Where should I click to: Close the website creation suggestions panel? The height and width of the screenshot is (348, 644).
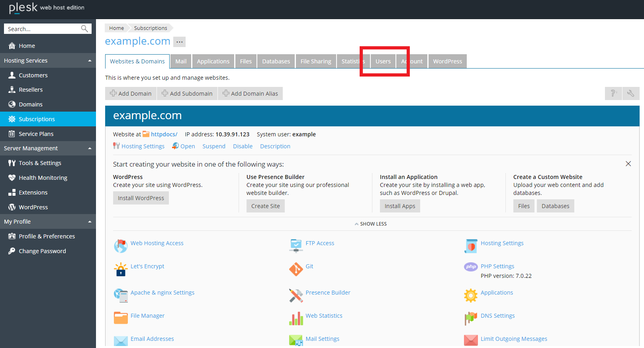628,164
